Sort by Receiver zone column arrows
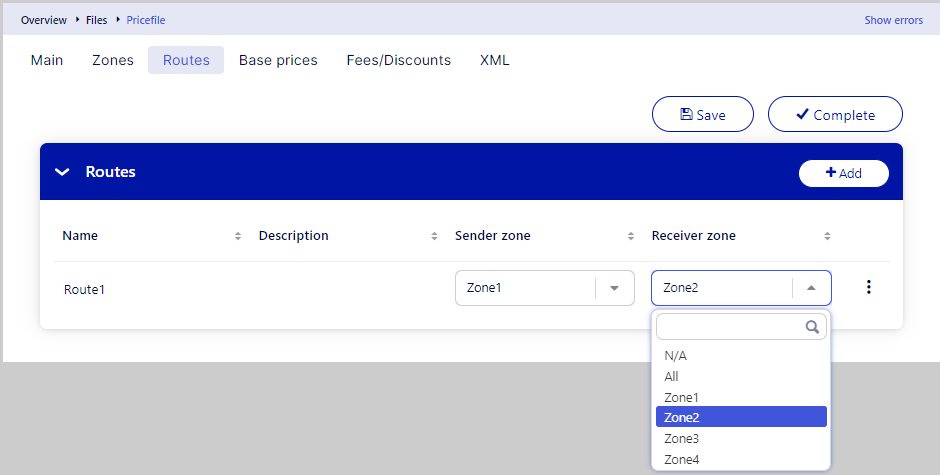Screen dimensions: 940x475 pos(827,236)
